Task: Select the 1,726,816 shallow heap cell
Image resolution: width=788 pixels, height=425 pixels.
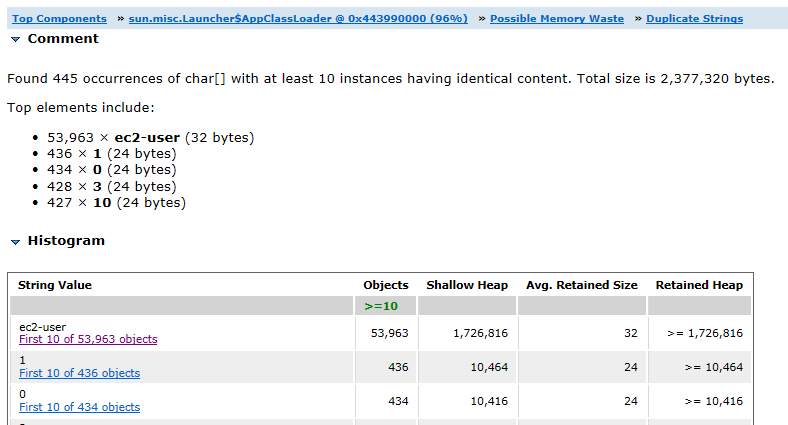Action: click(467, 333)
